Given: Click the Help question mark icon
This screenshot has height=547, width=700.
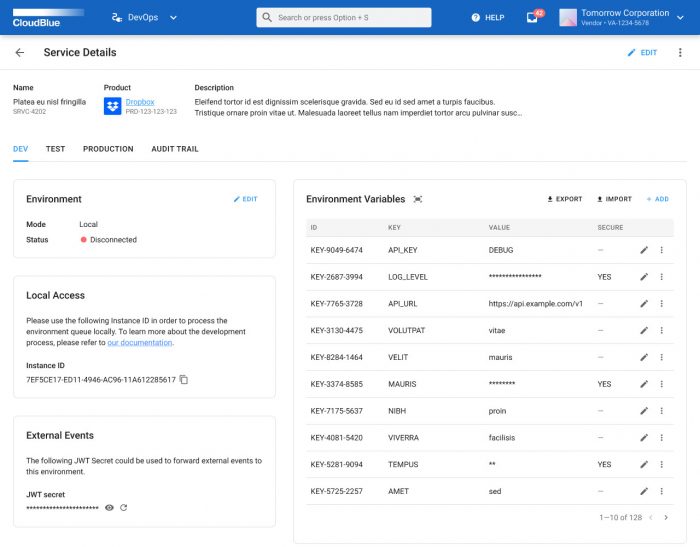Looking at the screenshot, I should (x=475, y=17).
